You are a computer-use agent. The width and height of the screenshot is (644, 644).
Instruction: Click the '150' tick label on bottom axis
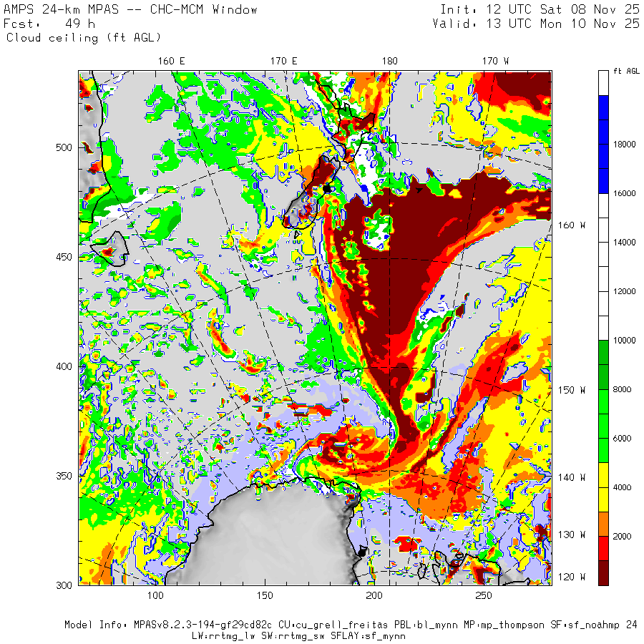[265, 595]
